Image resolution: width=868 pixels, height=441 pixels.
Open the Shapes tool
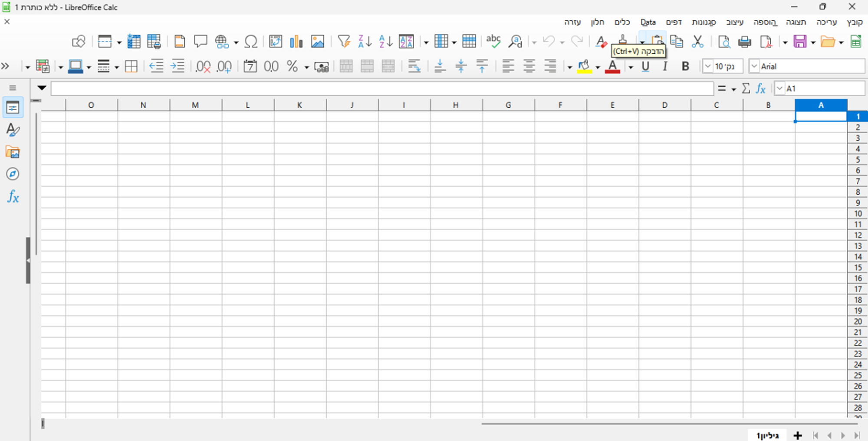click(x=79, y=42)
